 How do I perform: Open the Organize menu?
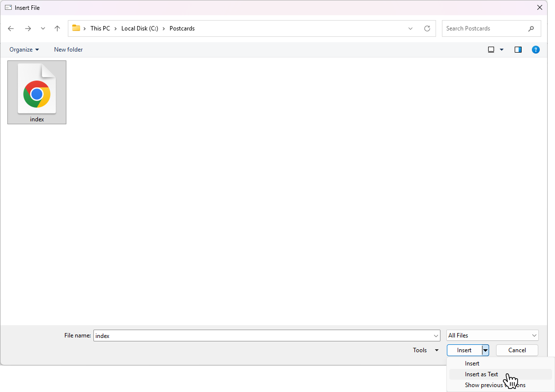point(24,50)
